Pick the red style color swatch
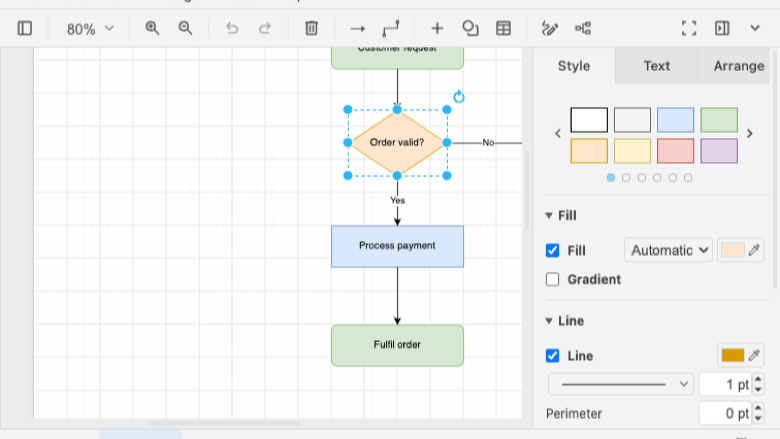Viewport: 780px width, 439px height. (675, 151)
